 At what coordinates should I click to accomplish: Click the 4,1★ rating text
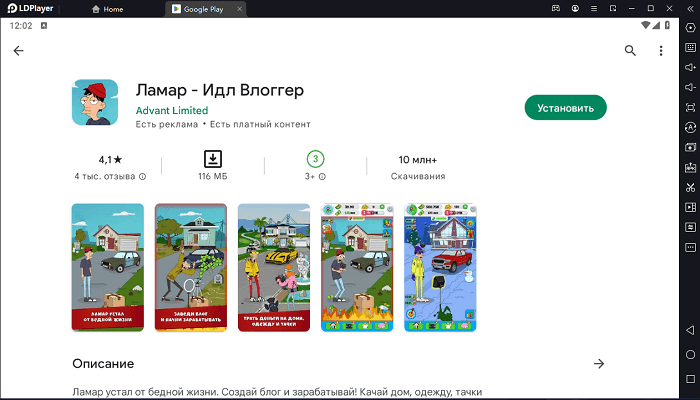point(110,159)
